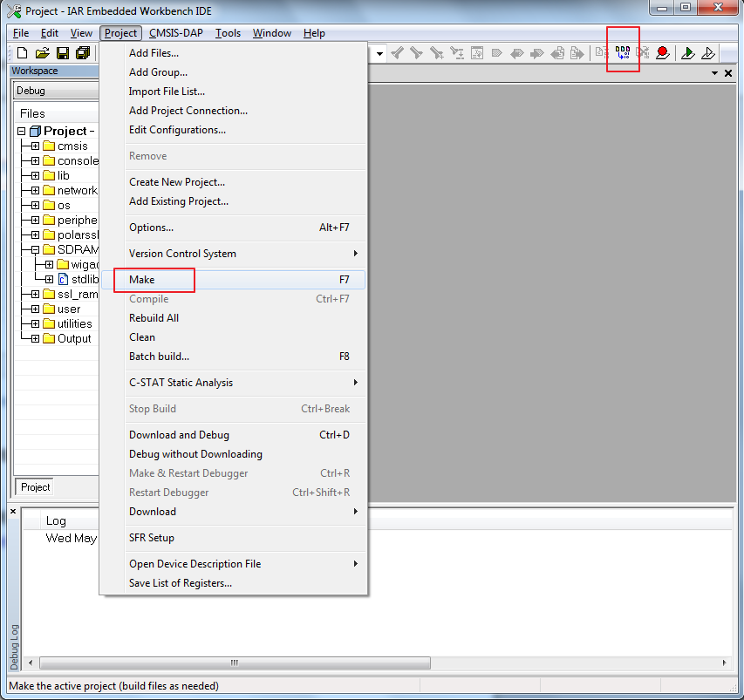Open the CMSIS-DAP menu
Screen dimensions: 744x700
176,33
